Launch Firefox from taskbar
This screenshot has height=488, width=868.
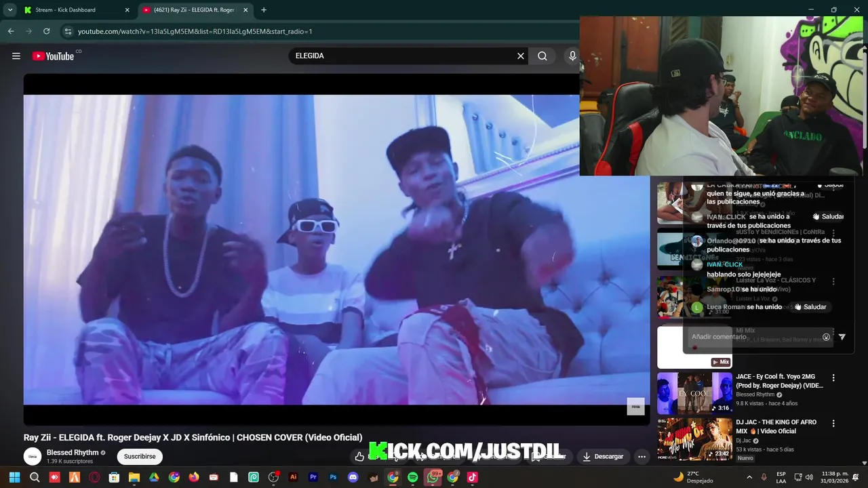(194, 477)
